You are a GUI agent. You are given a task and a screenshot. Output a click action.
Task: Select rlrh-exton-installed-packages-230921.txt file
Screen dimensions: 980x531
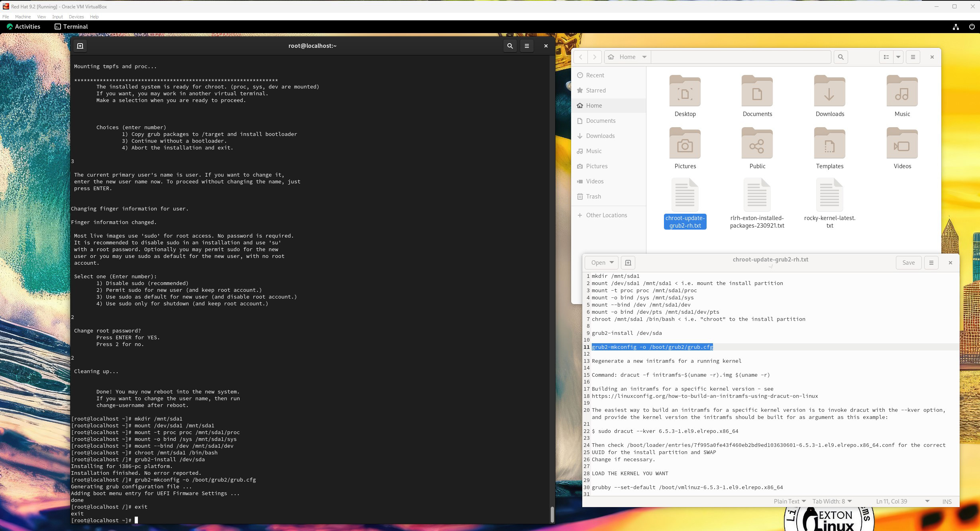(757, 204)
